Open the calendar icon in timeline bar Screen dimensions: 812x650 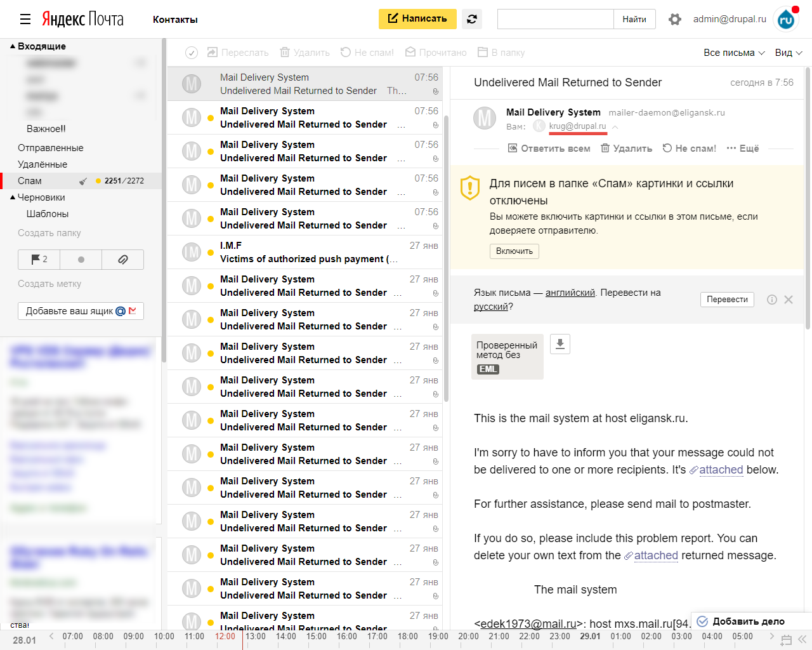coord(787,640)
